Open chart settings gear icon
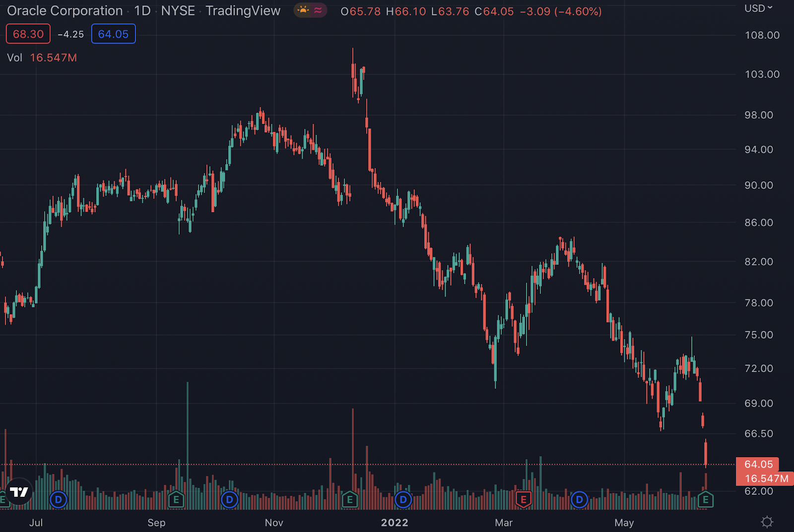The width and height of the screenshot is (794, 532). pos(767,522)
